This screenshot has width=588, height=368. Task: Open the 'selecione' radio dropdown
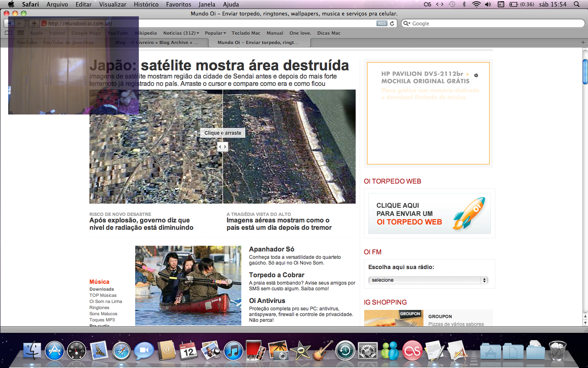pos(428,280)
